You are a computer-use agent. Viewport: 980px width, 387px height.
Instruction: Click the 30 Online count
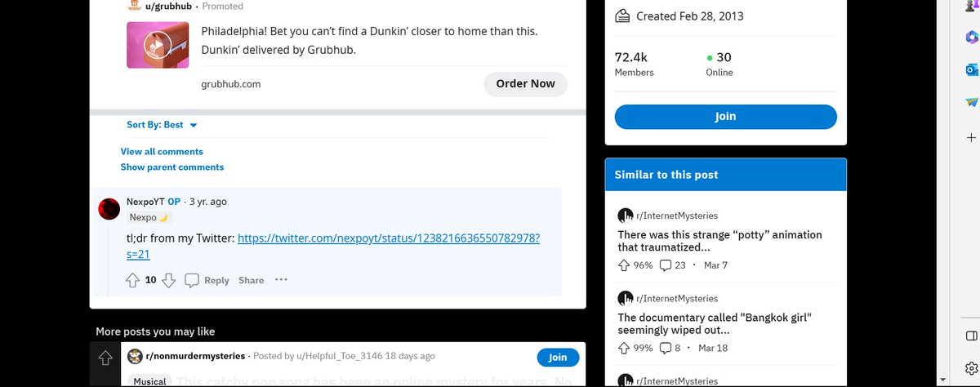(719, 64)
